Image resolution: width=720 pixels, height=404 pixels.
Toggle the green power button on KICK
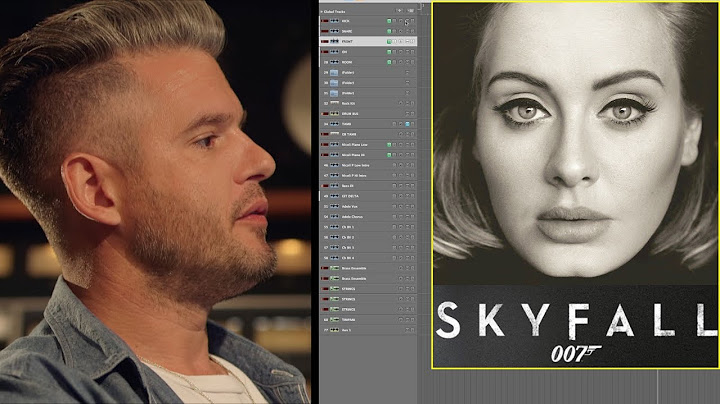point(389,21)
